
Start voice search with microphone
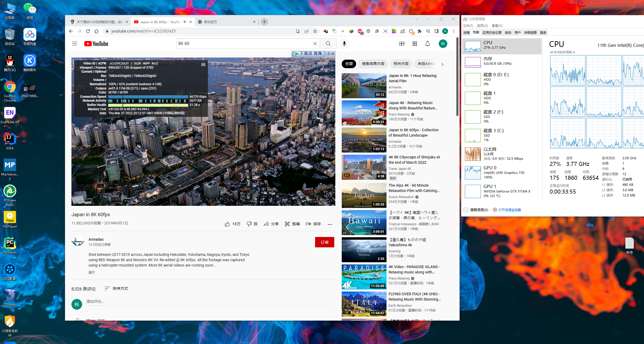[344, 44]
